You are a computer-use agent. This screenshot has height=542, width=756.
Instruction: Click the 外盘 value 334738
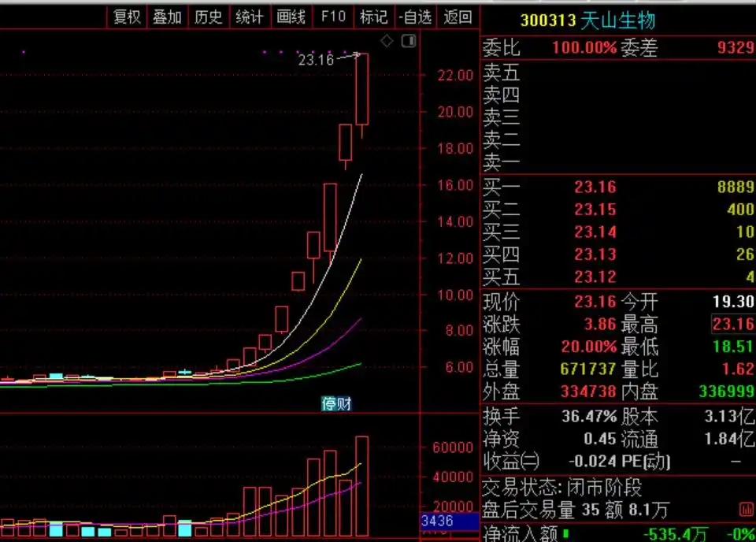(588, 392)
